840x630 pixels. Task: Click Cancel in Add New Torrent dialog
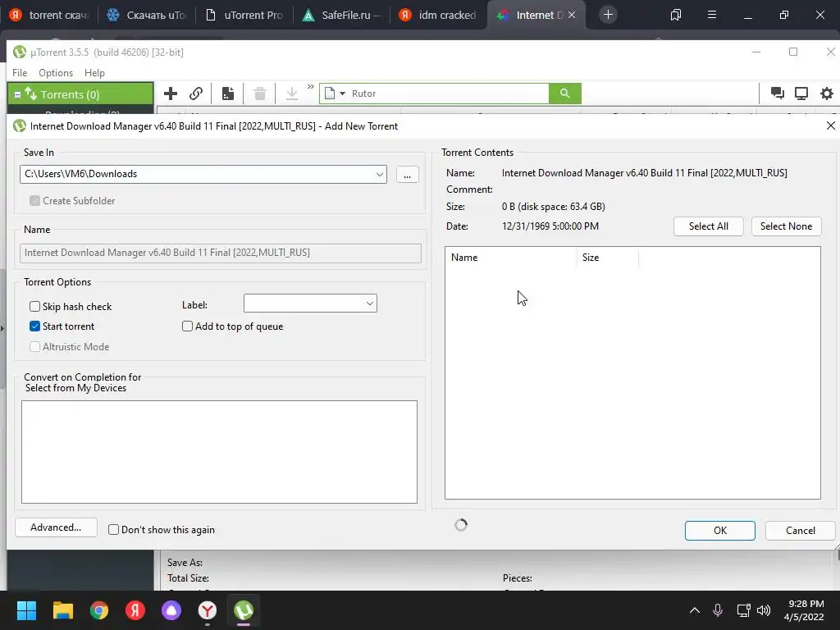801,531
